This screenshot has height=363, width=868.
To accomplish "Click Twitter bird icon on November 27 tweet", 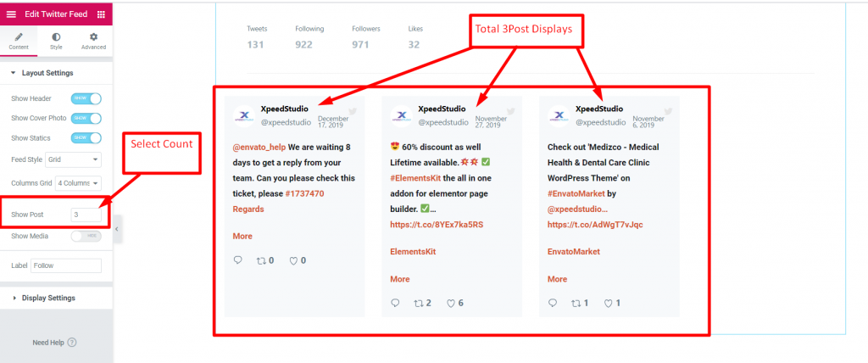I will (x=510, y=111).
